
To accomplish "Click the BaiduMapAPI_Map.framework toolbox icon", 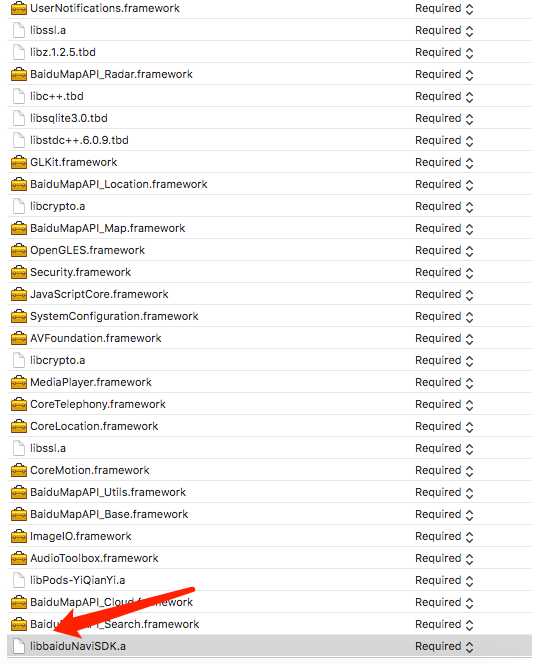I will coord(19,229).
